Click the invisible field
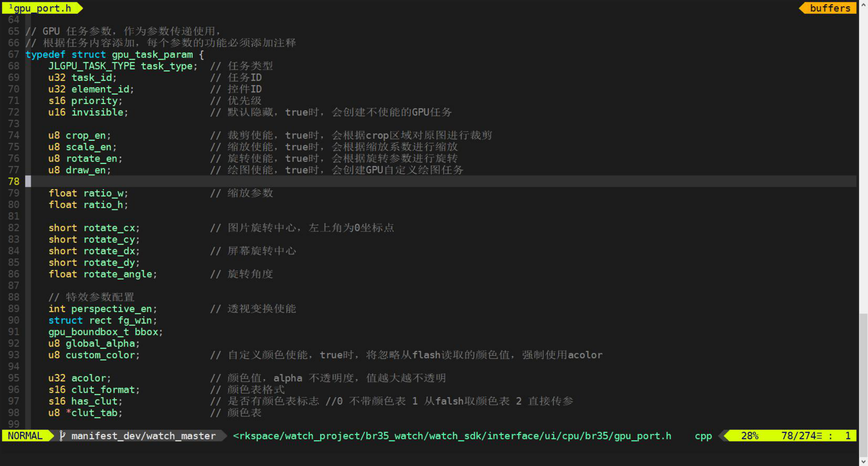 coord(97,112)
